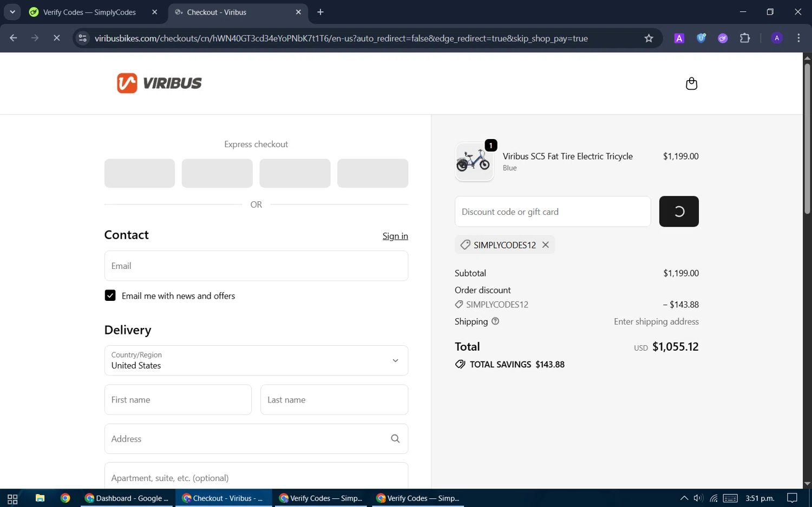The height and width of the screenshot is (507, 812).
Task: Click the browser address bar URL
Action: (341, 38)
